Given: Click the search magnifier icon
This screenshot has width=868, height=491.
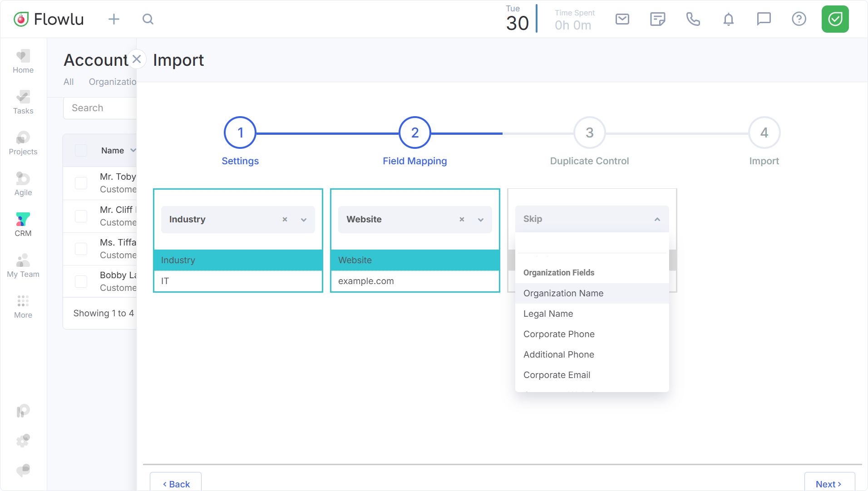Looking at the screenshot, I should click(148, 19).
